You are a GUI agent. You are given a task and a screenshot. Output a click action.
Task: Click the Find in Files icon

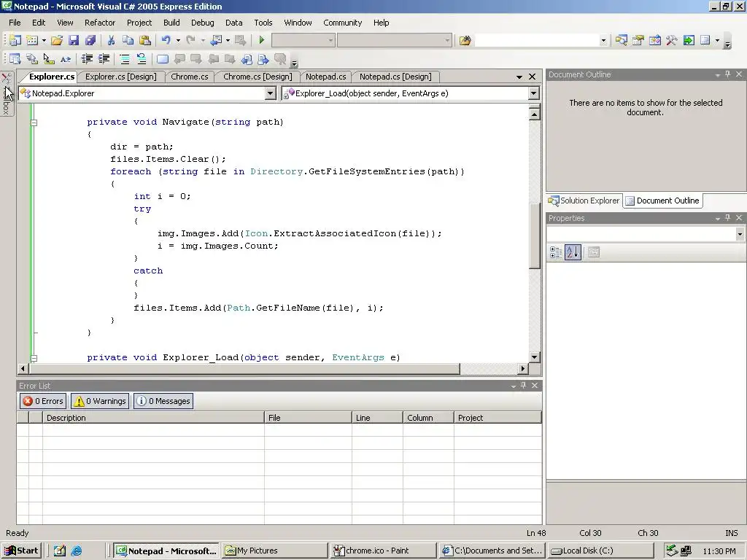(x=465, y=41)
